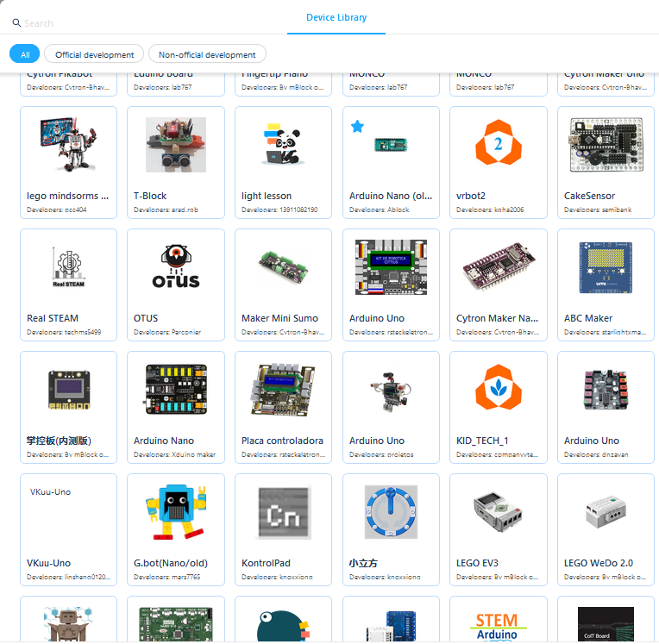Select the All filter pill
The image size is (659, 644).
25,54
